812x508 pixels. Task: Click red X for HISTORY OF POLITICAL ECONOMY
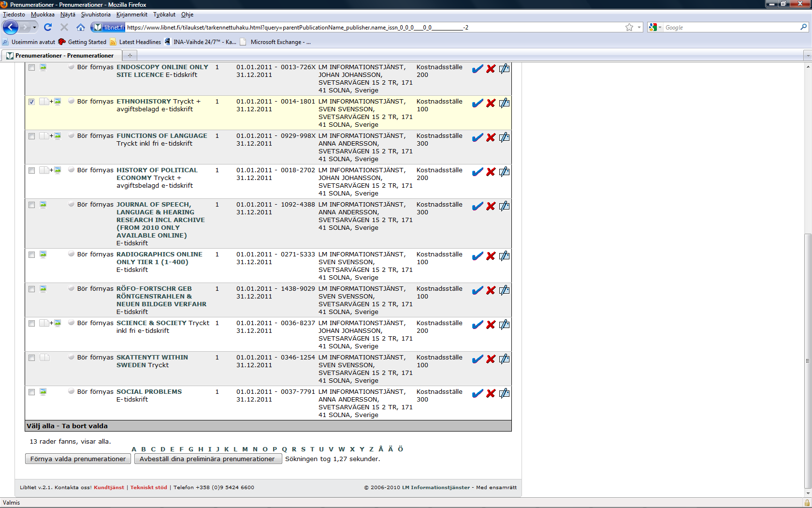(491, 172)
